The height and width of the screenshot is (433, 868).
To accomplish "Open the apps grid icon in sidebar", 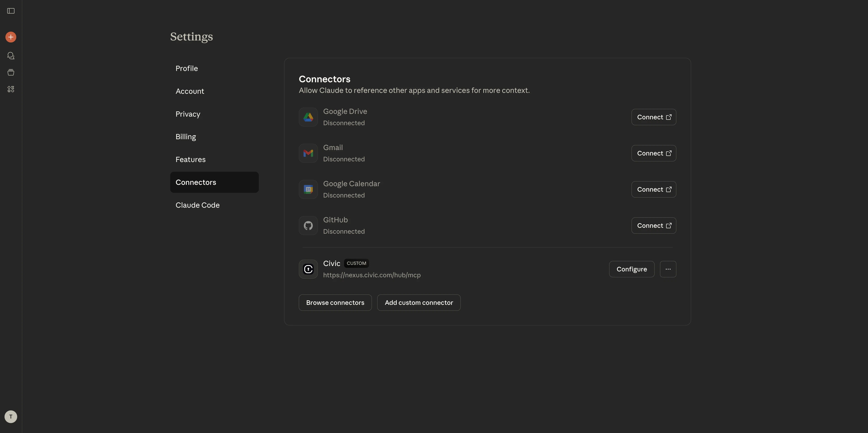I will 10,89.
